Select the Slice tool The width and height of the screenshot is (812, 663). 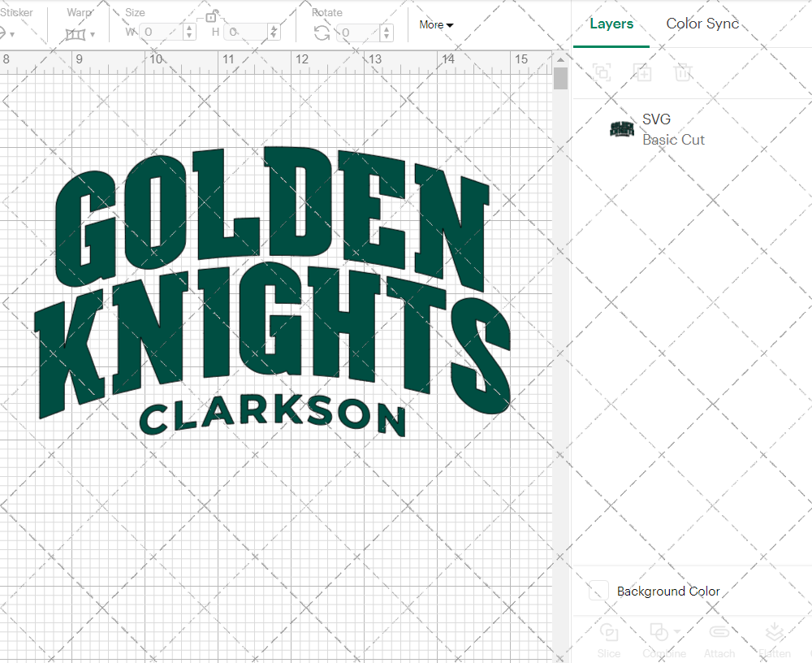click(x=609, y=639)
